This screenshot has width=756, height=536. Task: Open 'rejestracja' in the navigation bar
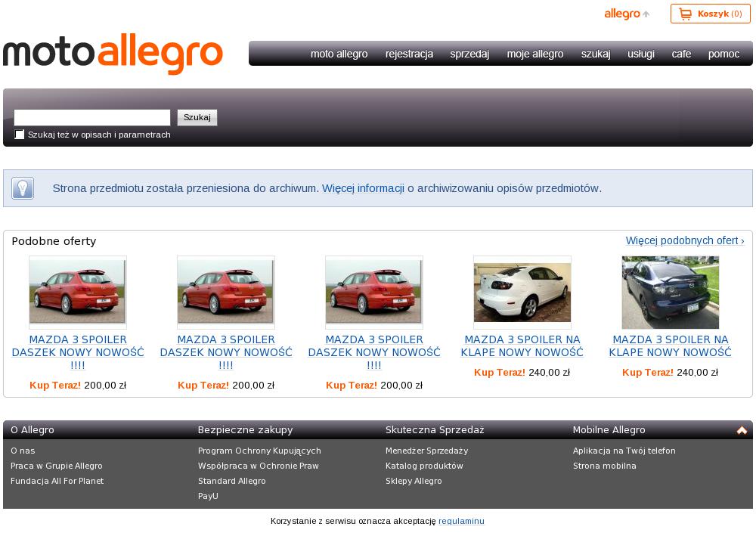[x=409, y=54]
